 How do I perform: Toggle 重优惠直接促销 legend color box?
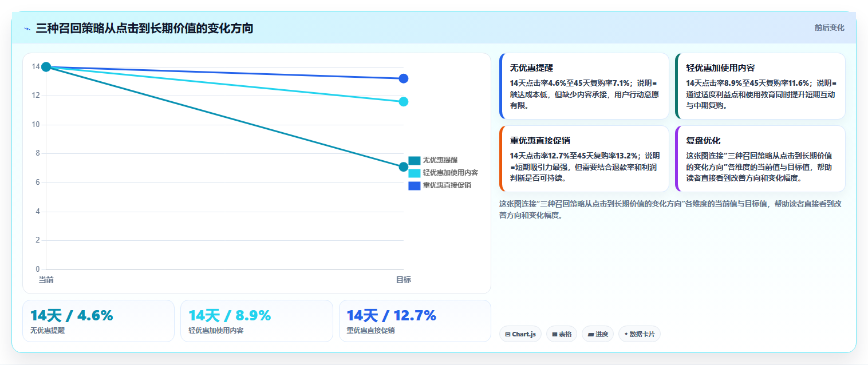(x=415, y=185)
